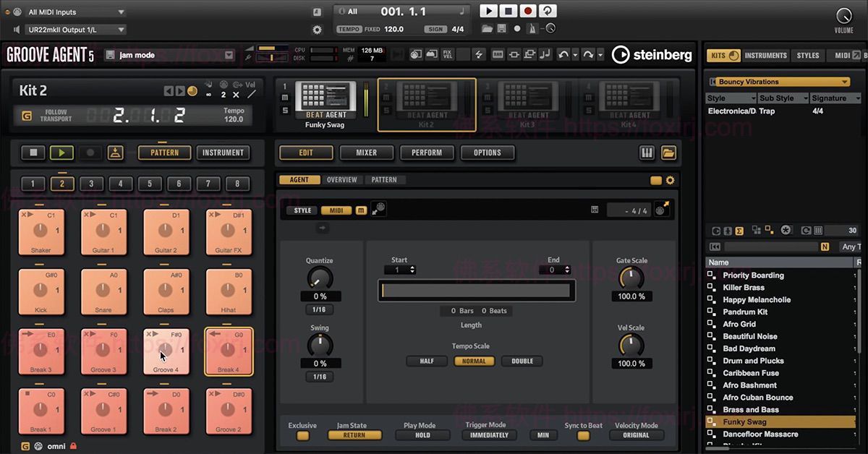Enable the Sync to Beat toggle
The width and height of the screenshot is (868, 454).
pyautogui.click(x=583, y=435)
